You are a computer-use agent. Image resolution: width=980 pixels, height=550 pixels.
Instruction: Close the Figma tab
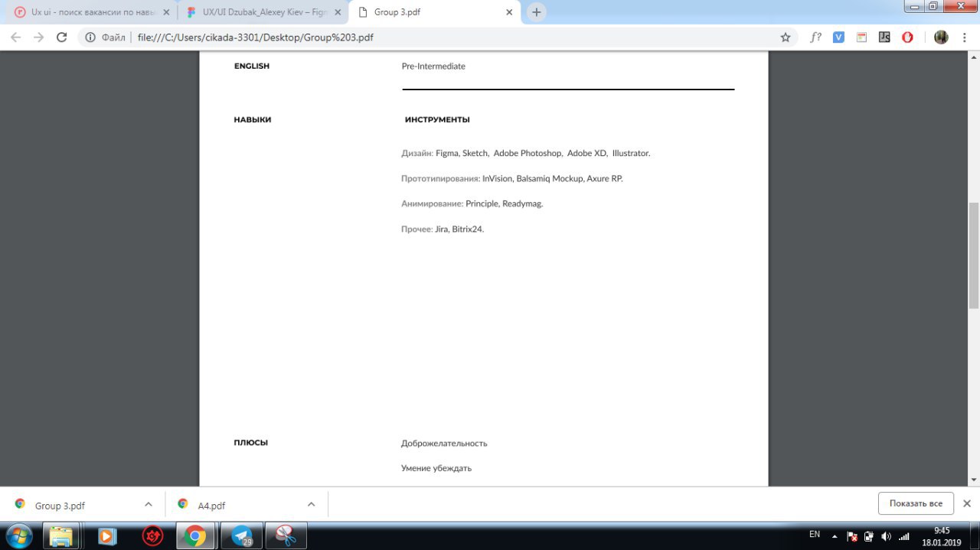click(x=338, y=12)
